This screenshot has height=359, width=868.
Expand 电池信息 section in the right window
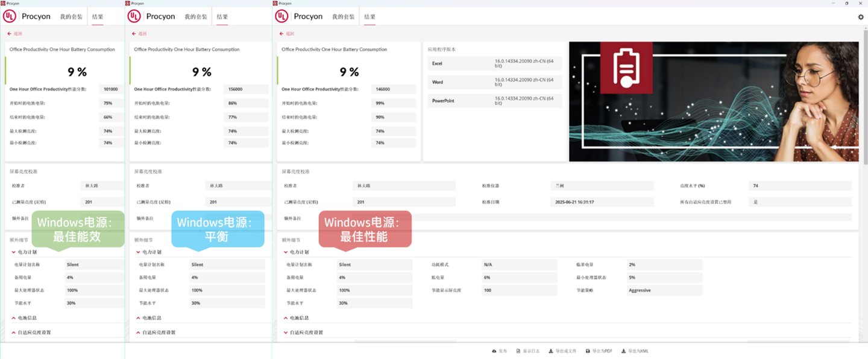[296, 318]
